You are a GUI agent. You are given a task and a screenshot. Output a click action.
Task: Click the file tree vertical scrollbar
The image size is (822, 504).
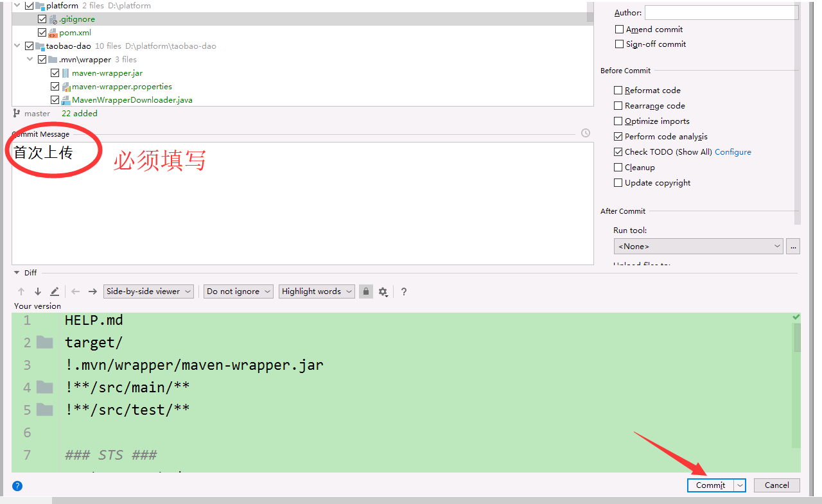pyautogui.click(x=590, y=12)
